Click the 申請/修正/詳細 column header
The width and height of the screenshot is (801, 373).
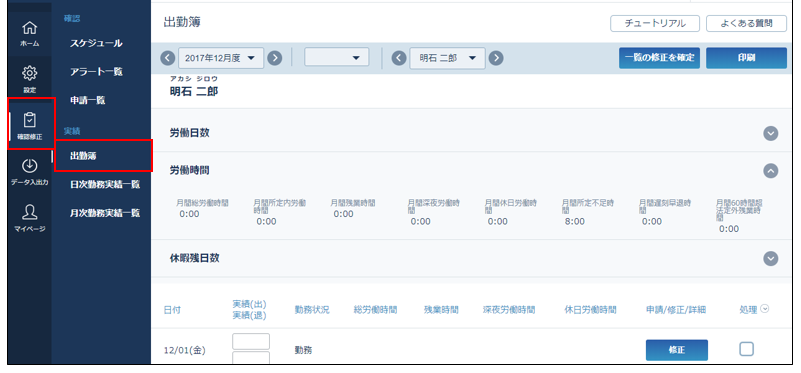676,310
